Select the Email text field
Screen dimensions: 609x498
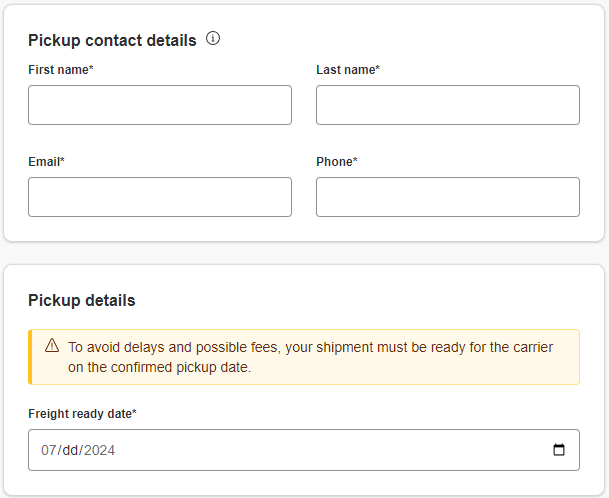pyautogui.click(x=160, y=197)
